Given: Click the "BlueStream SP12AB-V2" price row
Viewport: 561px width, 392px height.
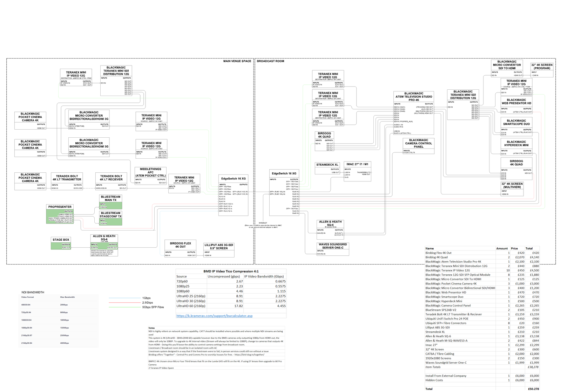Looking at the screenshot, I should tap(482, 310).
